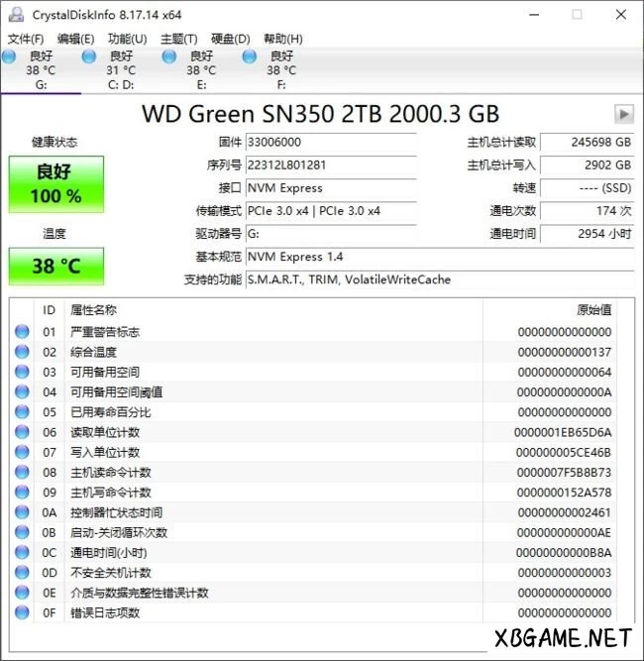The height and width of the screenshot is (661, 644).
Task: Click status orb of attribute 01 严重警告标志
Action: coord(22,332)
